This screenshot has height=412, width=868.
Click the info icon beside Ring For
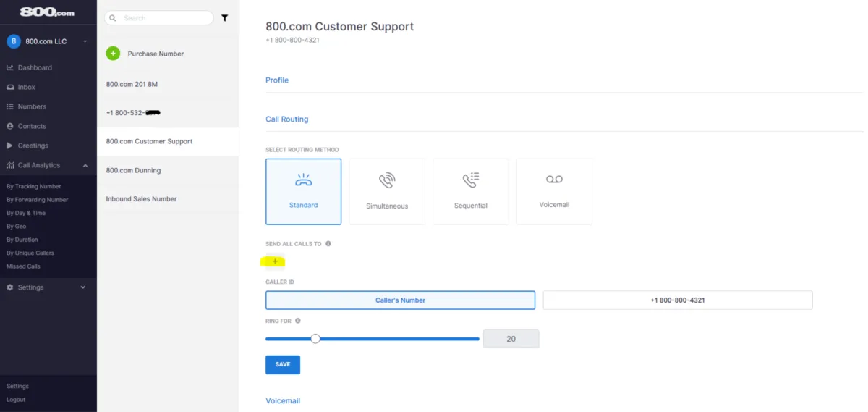[298, 321]
